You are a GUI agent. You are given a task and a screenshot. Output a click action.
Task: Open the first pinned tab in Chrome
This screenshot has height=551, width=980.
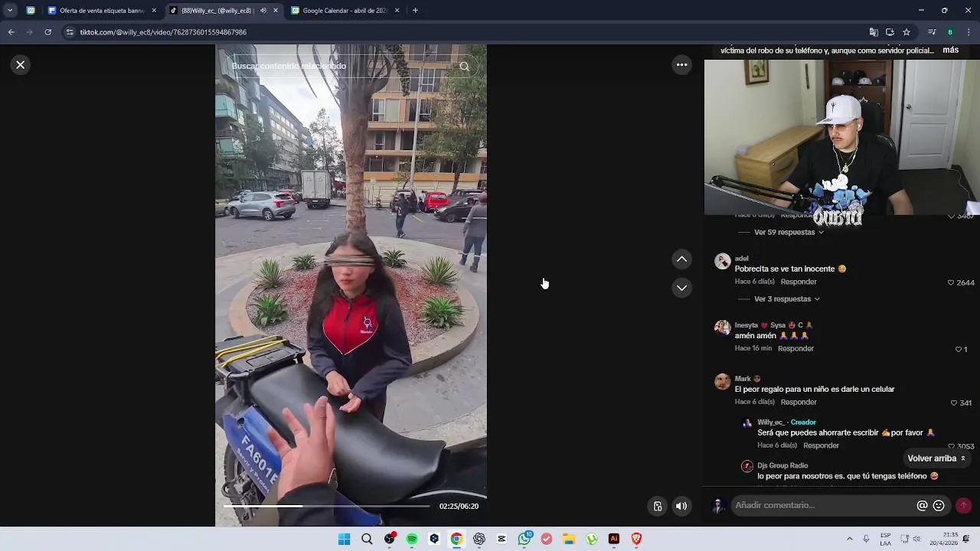point(31,11)
